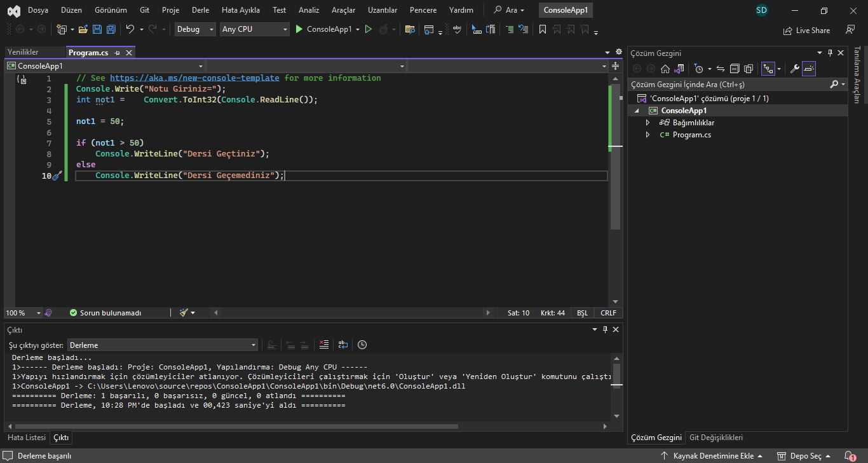Click Home icon in Solution Explorer toolbar
The image size is (868, 463).
pyautogui.click(x=665, y=69)
